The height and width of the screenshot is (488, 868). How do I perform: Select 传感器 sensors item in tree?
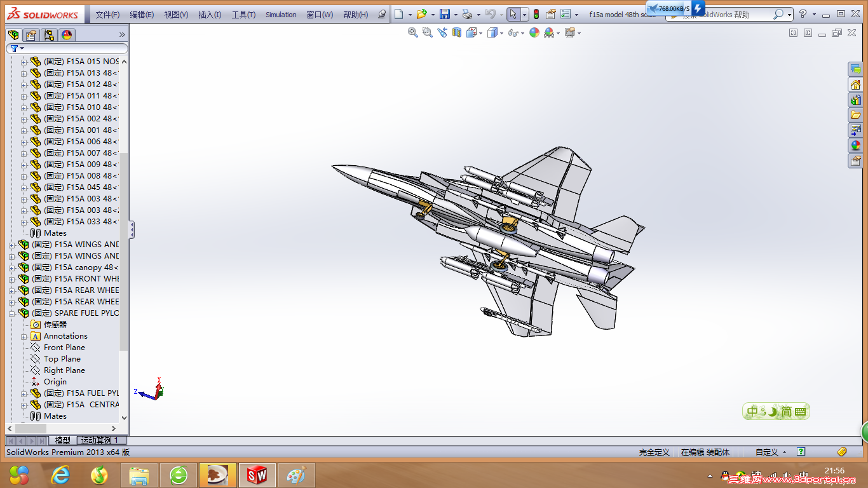[55, 325]
